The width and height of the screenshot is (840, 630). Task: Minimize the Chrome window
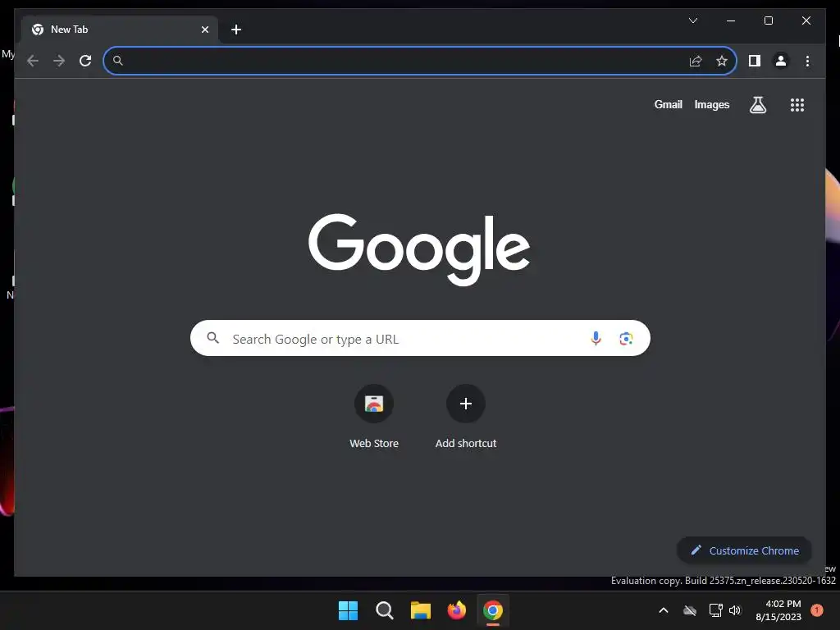click(731, 21)
